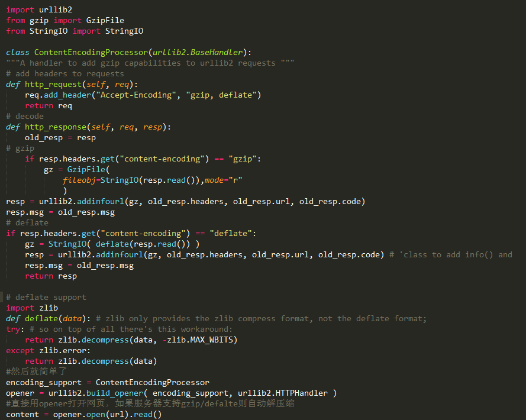This screenshot has width=526, height=420.
Task: Click 'from StringIO import StringIO' line
Action: click(x=75, y=31)
